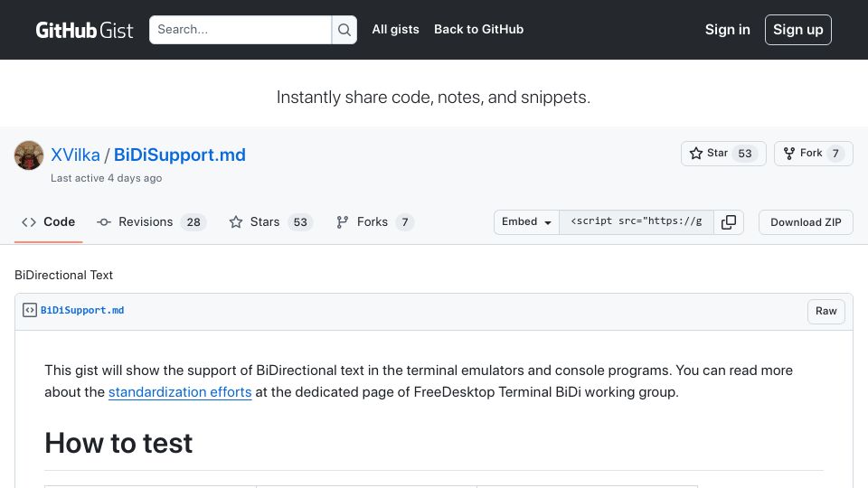Copy the embed script to clipboard
868x488 pixels.
[x=729, y=222]
